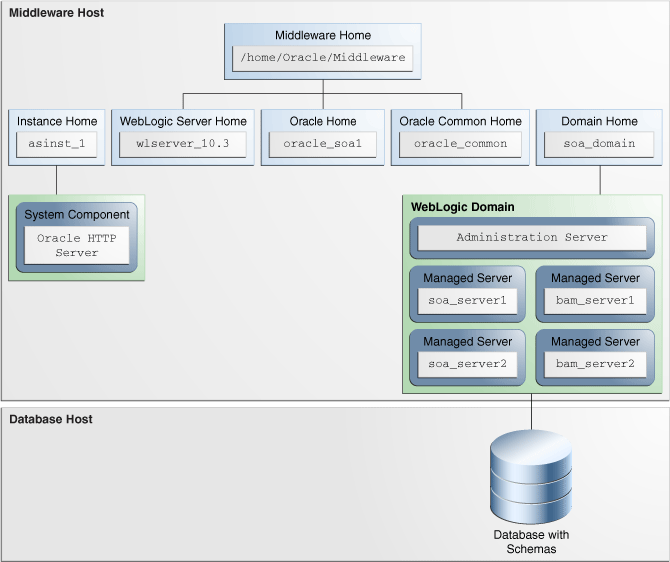
Task: Select the soa_server1 managed server
Action: (467, 301)
